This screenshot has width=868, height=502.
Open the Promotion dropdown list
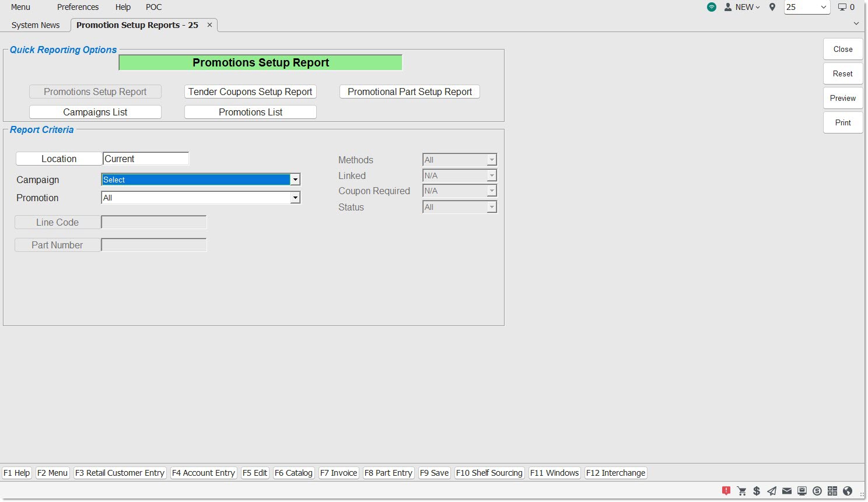(295, 198)
